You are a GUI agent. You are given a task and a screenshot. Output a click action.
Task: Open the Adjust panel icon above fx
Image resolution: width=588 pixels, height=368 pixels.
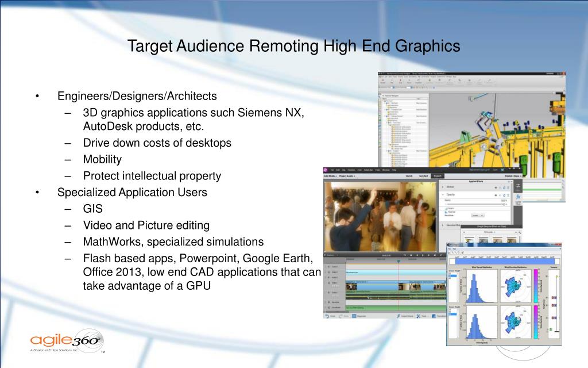(518, 187)
